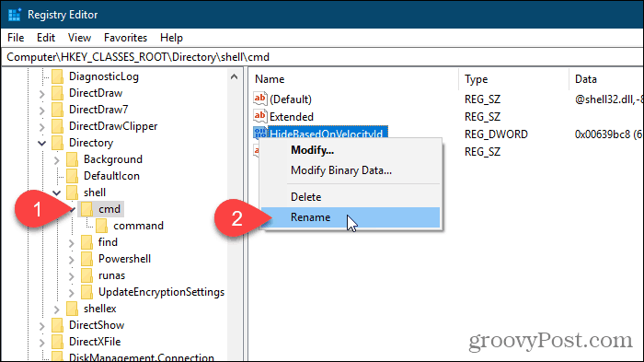Click the Extended string value icon
The height and width of the screenshot is (362, 644).
[x=260, y=116]
